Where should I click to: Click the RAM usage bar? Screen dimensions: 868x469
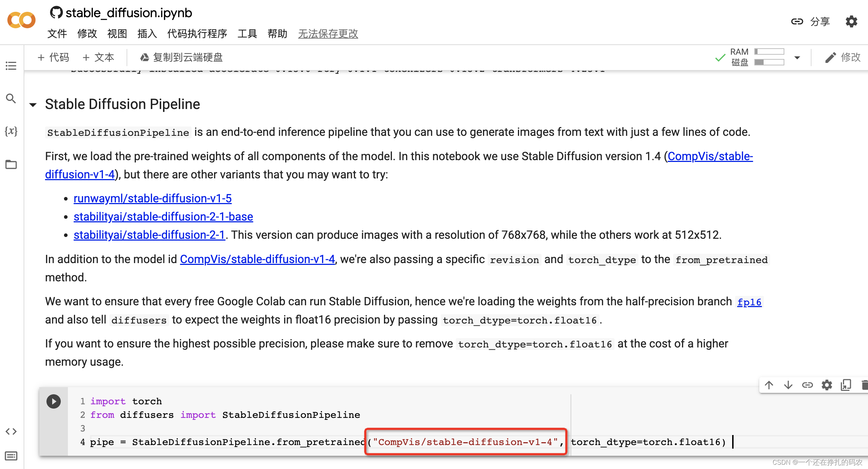click(x=769, y=51)
